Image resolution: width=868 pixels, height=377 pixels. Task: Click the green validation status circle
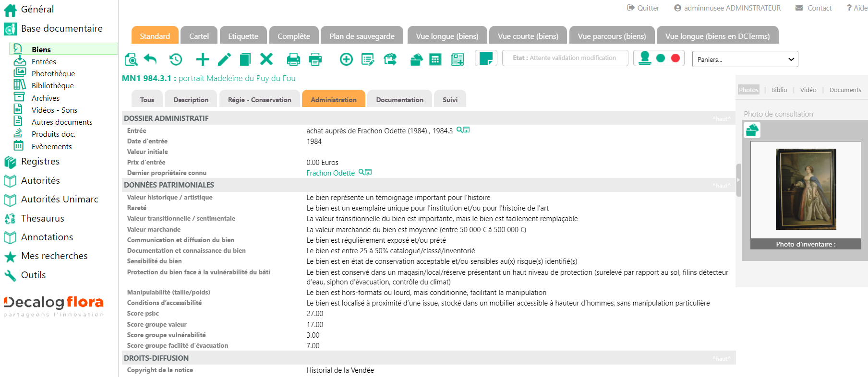click(x=661, y=58)
